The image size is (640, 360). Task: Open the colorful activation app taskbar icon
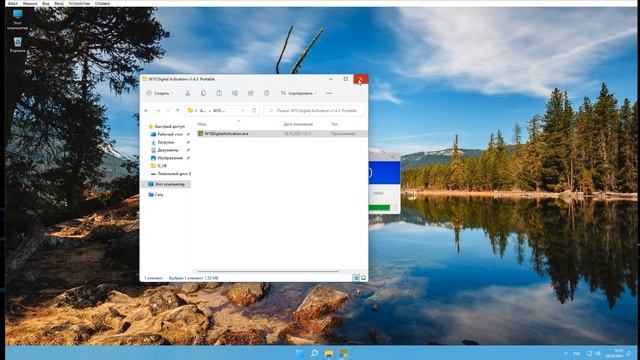[x=343, y=353]
